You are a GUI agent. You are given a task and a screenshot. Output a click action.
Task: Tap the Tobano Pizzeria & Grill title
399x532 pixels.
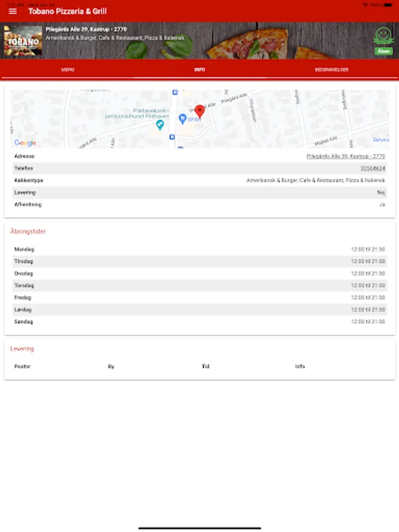(67, 11)
